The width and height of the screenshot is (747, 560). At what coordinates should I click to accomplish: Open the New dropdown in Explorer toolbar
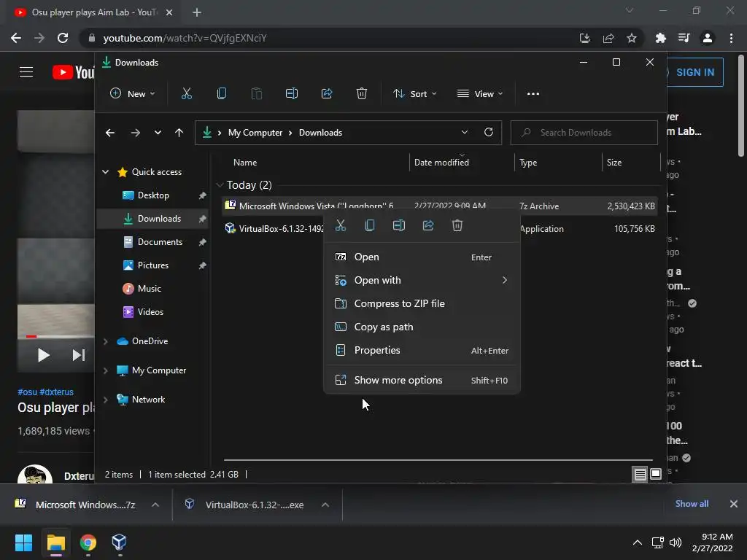pos(133,94)
